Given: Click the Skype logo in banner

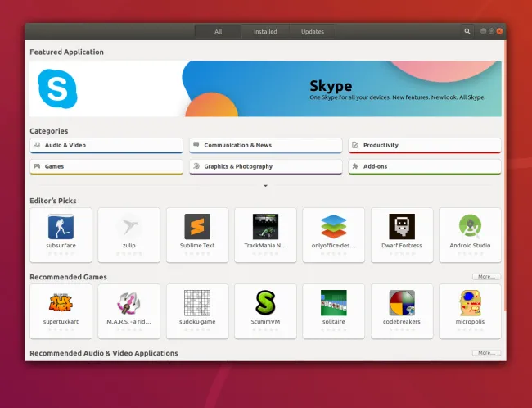Looking at the screenshot, I should (x=57, y=88).
